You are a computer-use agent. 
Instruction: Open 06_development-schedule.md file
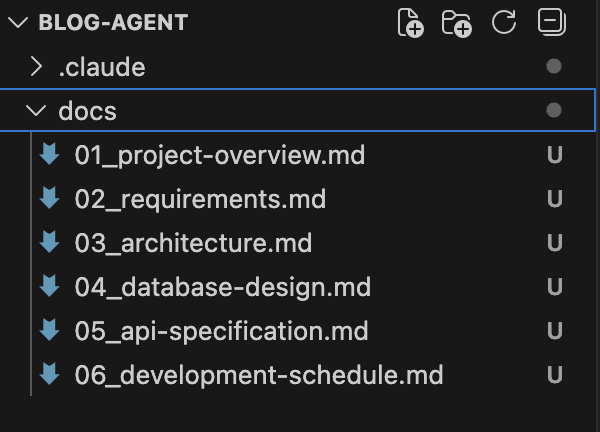click(258, 375)
